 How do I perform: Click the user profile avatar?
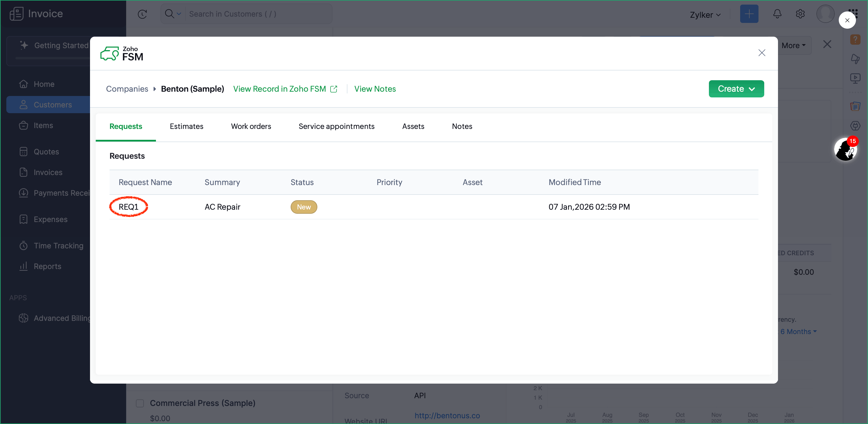825,14
